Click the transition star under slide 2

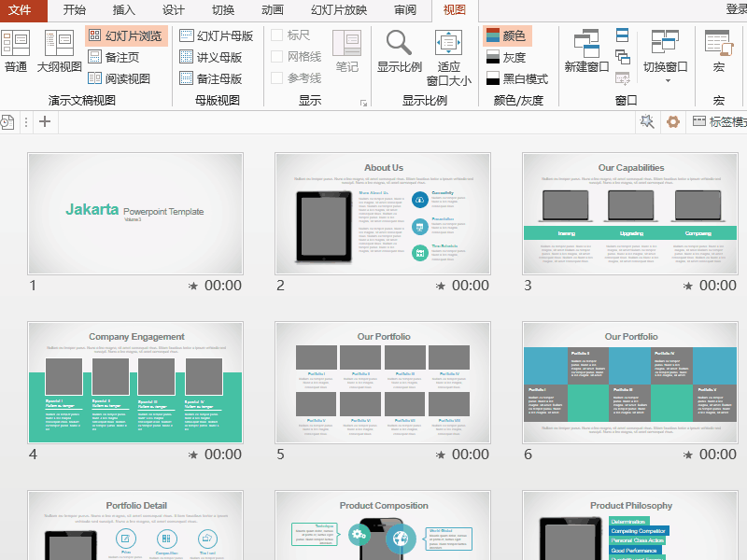(x=441, y=286)
